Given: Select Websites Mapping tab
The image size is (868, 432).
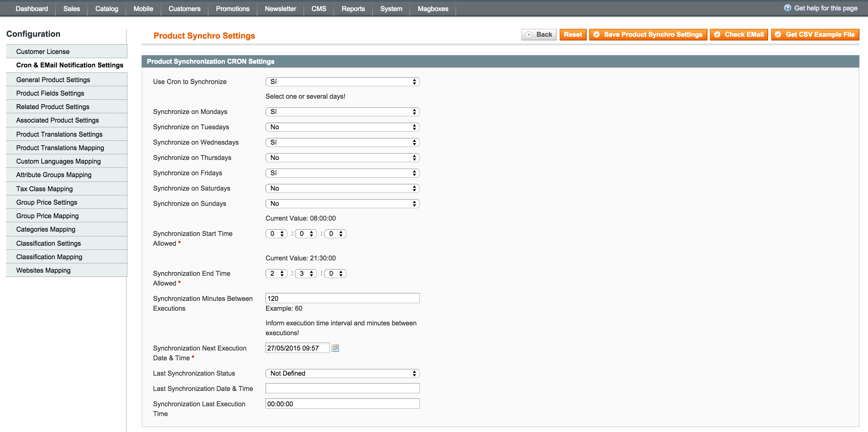Looking at the screenshot, I should click(67, 270).
